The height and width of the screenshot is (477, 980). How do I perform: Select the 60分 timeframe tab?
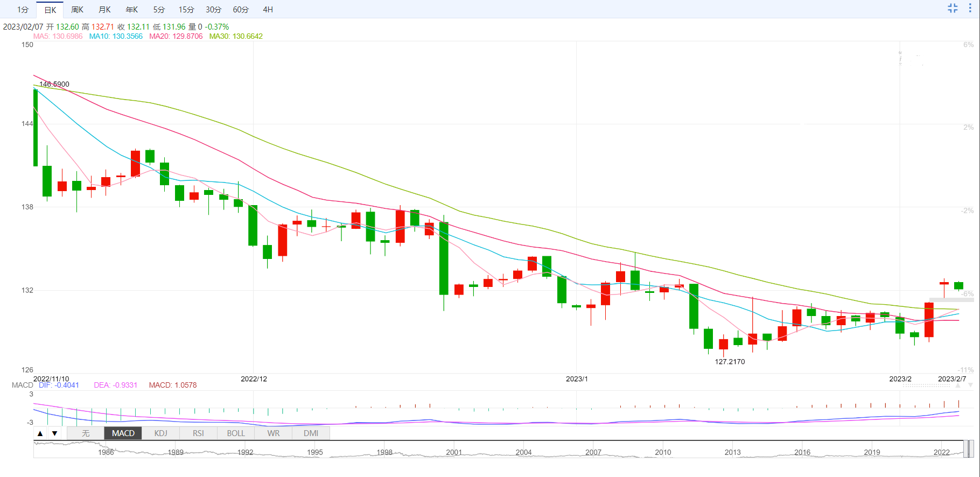[241, 10]
